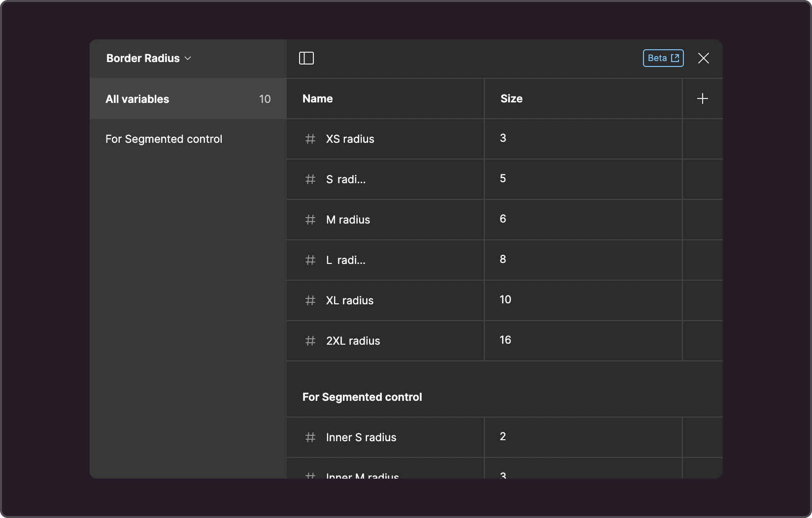Select the 2XL radius variable name
The height and width of the screenshot is (518, 812).
353,341
